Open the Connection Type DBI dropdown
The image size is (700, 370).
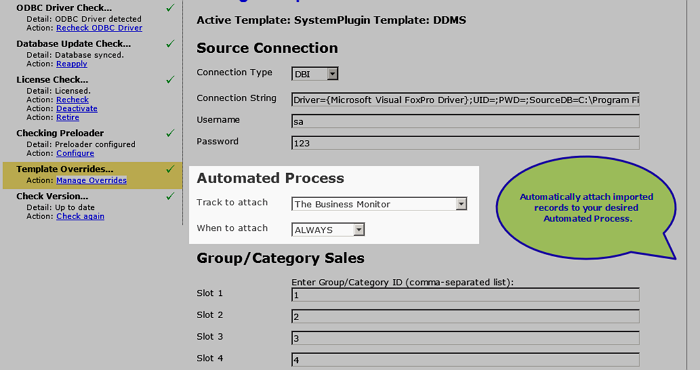pos(315,74)
